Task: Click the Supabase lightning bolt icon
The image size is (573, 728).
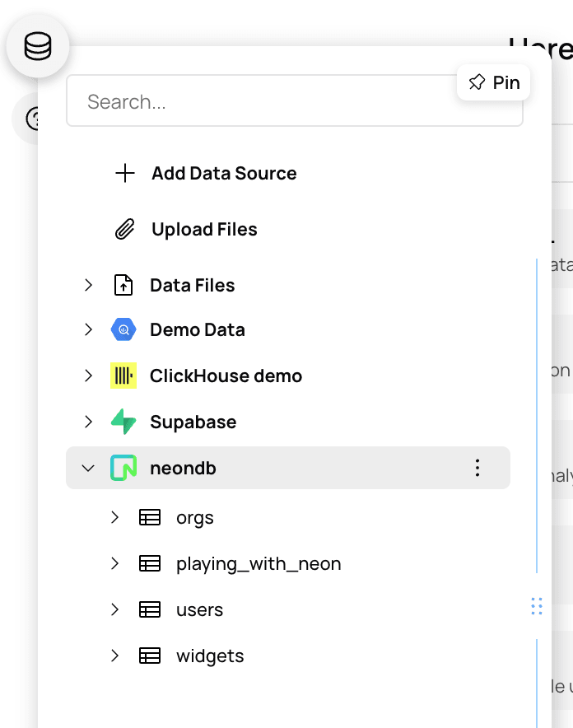Action: pyautogui.click(x=123, y=422)
